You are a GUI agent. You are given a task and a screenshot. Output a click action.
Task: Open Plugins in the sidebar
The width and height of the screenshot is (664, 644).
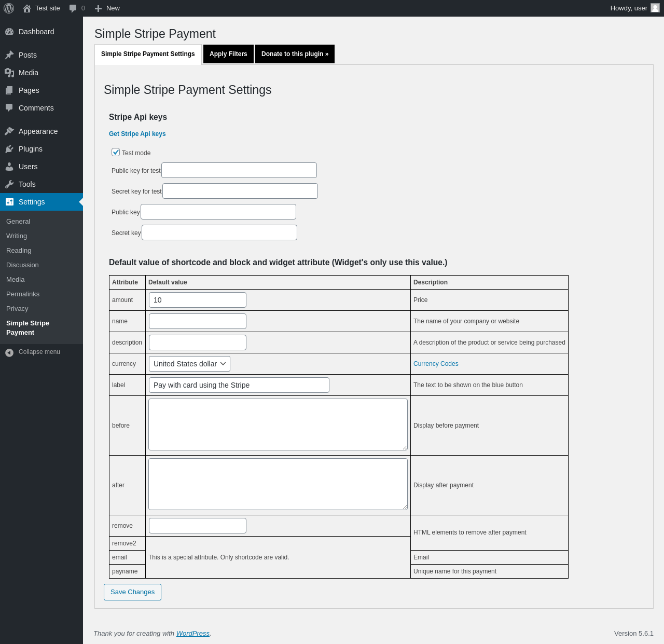[41, 149]
